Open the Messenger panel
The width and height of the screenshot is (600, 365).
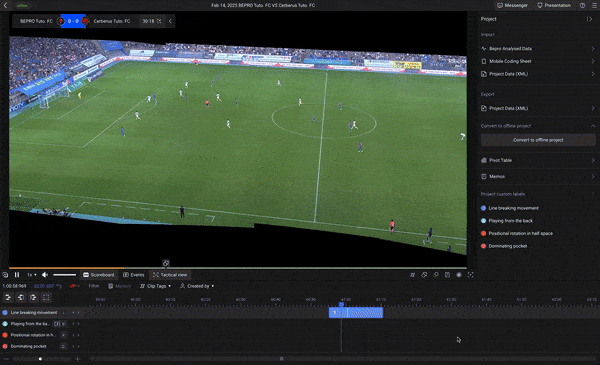coord(512,5)
